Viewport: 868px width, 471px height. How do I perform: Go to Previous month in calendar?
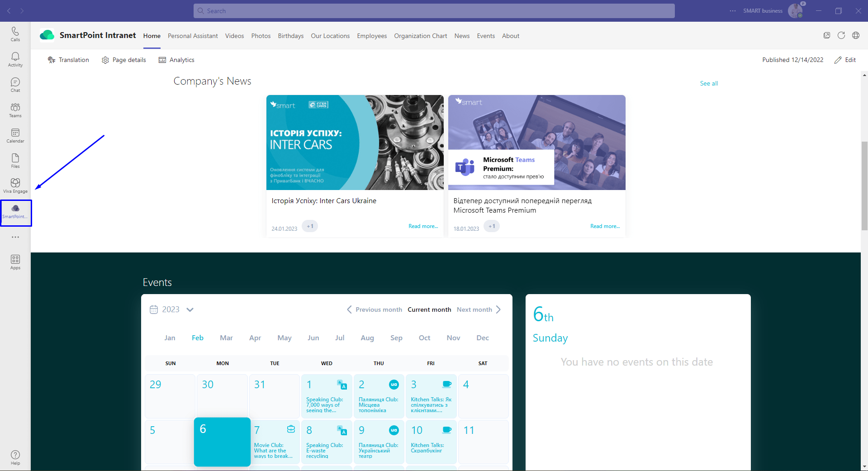pos(375,309)
